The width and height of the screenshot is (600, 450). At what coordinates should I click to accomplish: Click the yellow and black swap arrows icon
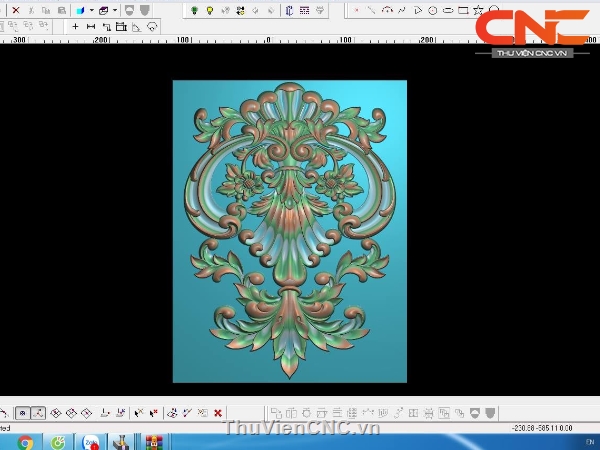coord(240,10)
